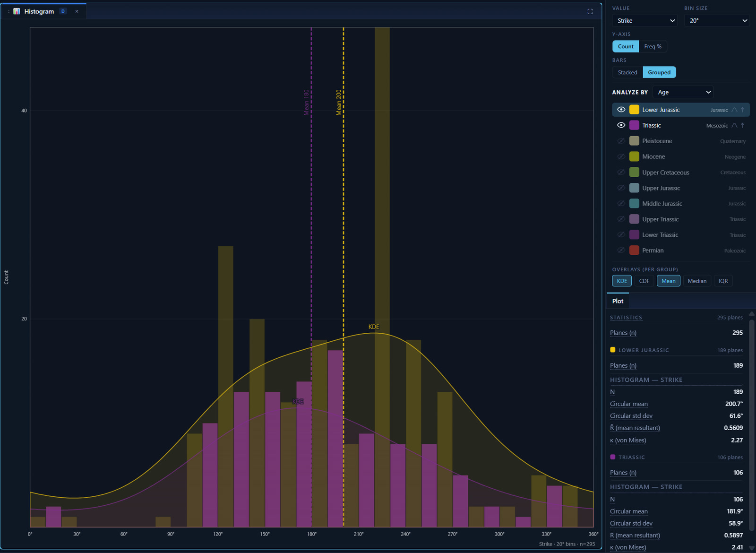
Task: Show the Upper Triassic group via eye icon
Action: point(621,219)
